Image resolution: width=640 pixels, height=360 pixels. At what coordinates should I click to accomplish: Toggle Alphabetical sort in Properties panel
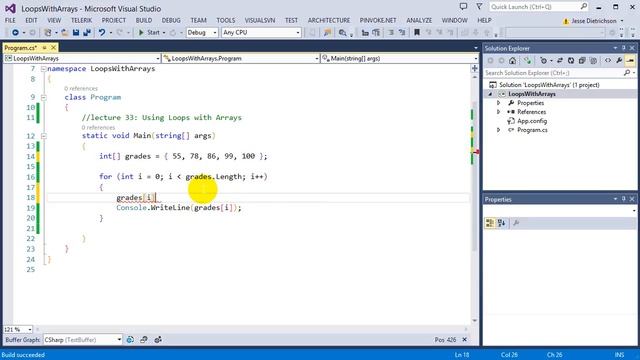(x=501, y=223)
